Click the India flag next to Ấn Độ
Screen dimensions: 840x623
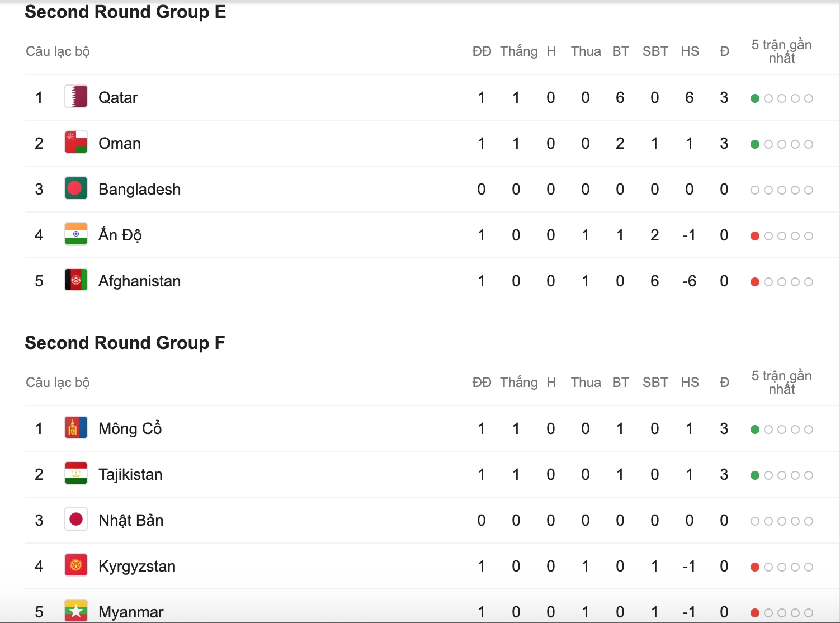click(76, 234)
